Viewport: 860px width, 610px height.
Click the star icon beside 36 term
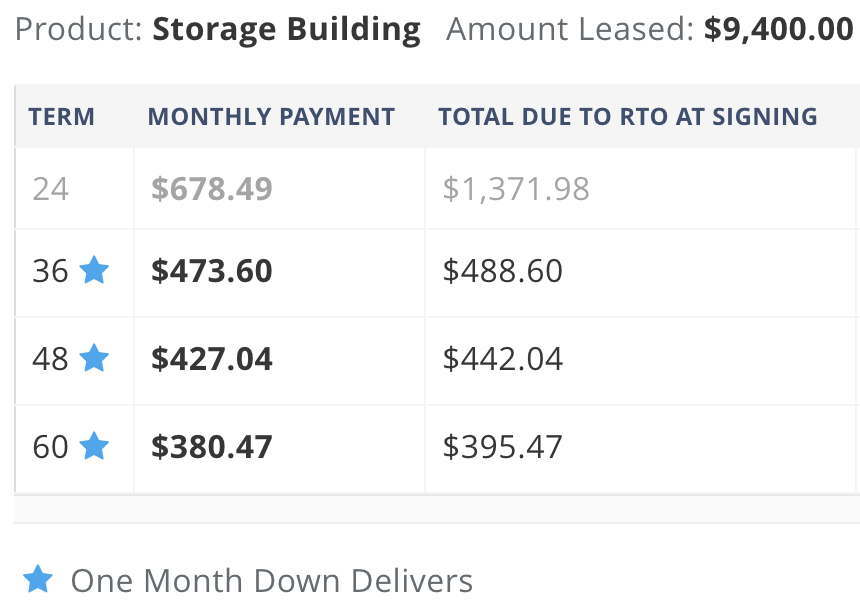94,270
